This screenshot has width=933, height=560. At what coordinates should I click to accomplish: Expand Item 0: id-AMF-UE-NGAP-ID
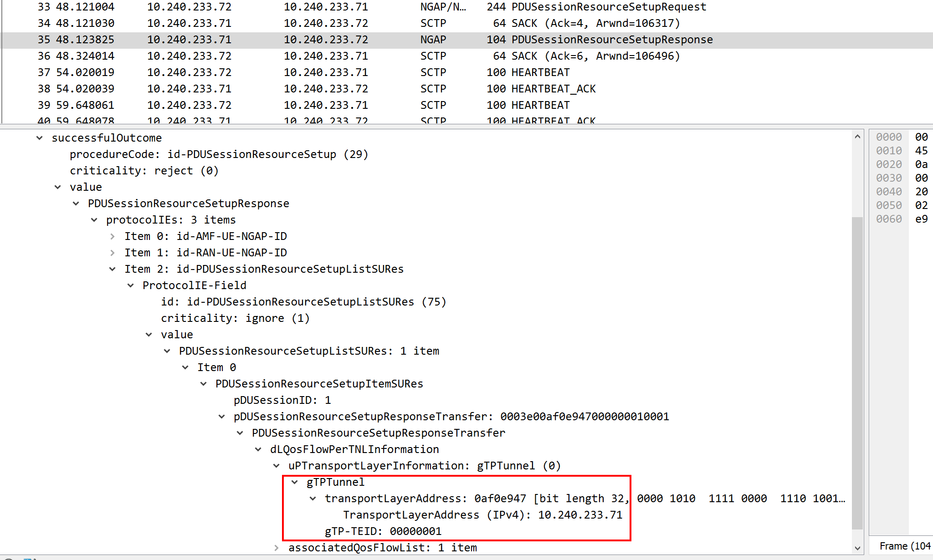[113, 236]
